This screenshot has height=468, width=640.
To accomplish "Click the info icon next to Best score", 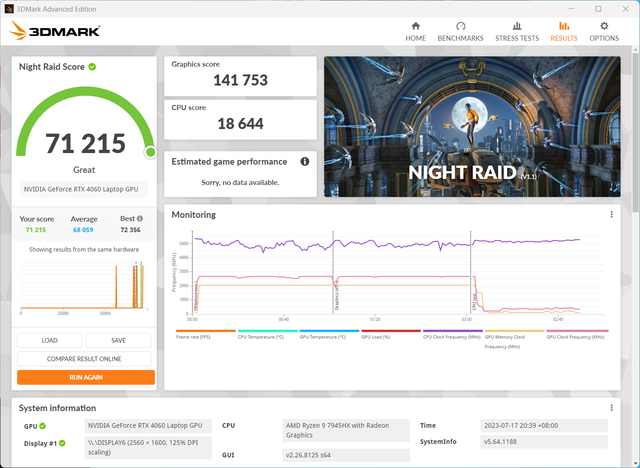I will point(140,218).
